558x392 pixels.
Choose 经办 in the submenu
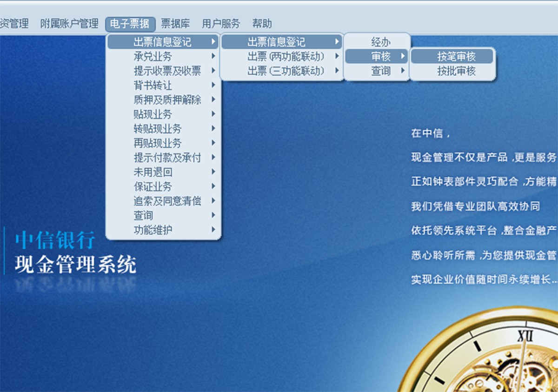click(x=377, y=42)
